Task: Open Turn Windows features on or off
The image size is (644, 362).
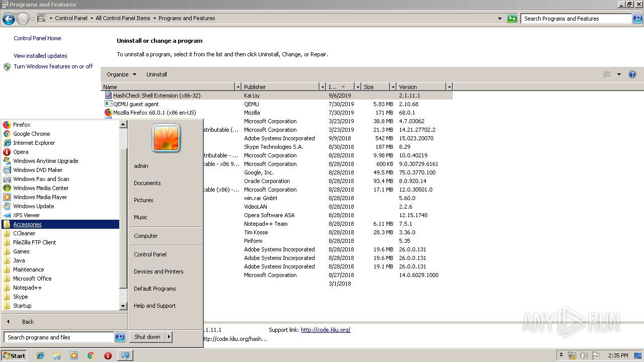Action: point(53,66)
